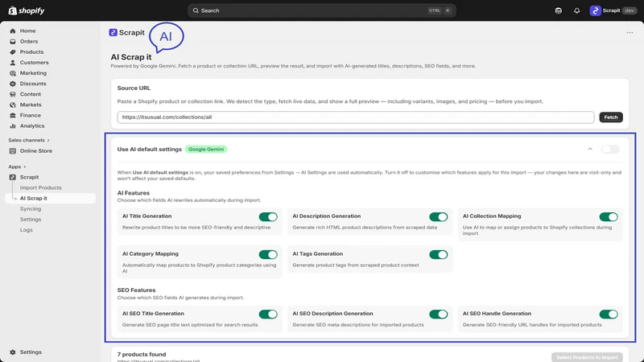Expand the Apps section chevron

click(25, 167)
